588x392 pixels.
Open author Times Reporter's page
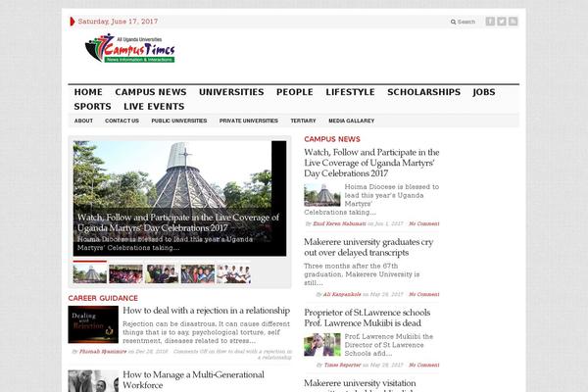pyautogui.click(x=342, y=365)
